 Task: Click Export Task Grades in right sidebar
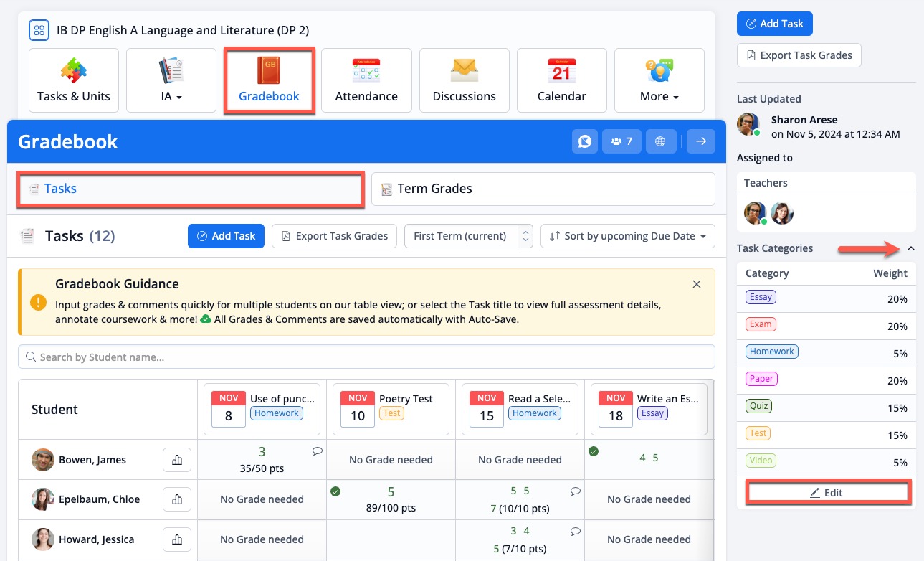799,55
